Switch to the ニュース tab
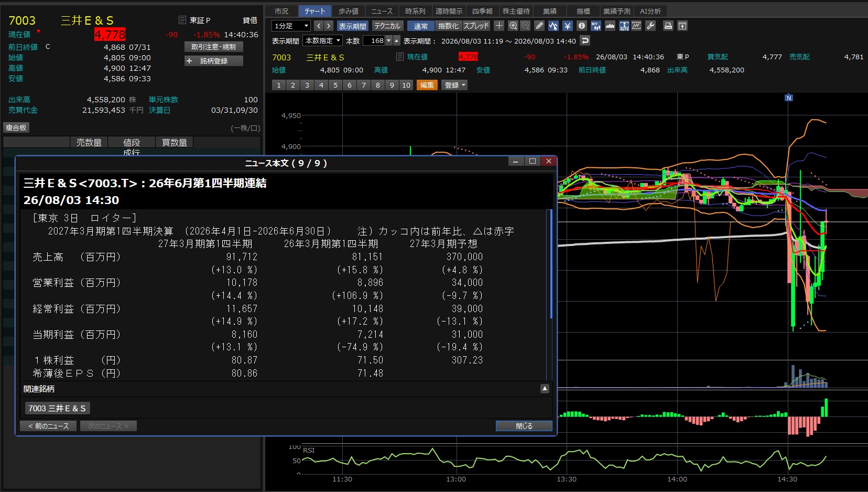Image resolution: width=868 pixels, height=492 pixels. (382, 11)
